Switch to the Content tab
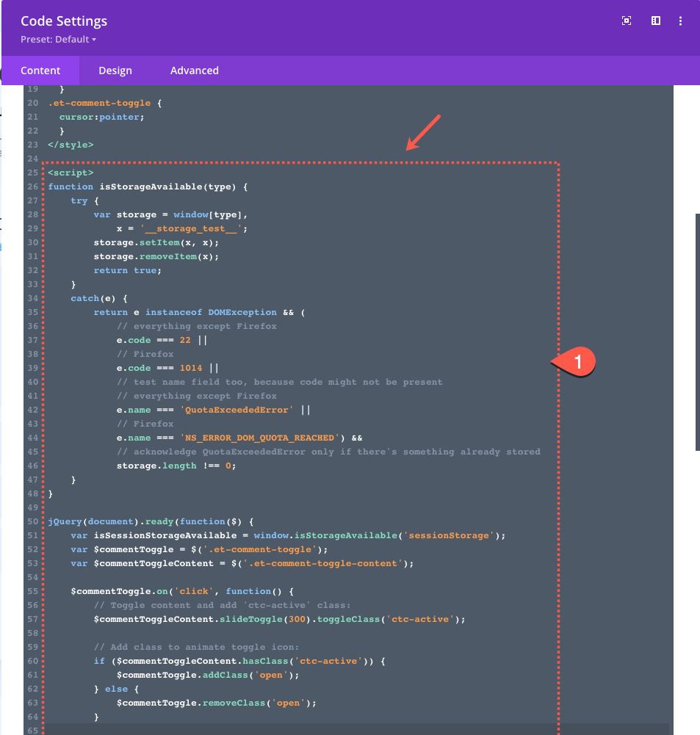 (40, 70)
